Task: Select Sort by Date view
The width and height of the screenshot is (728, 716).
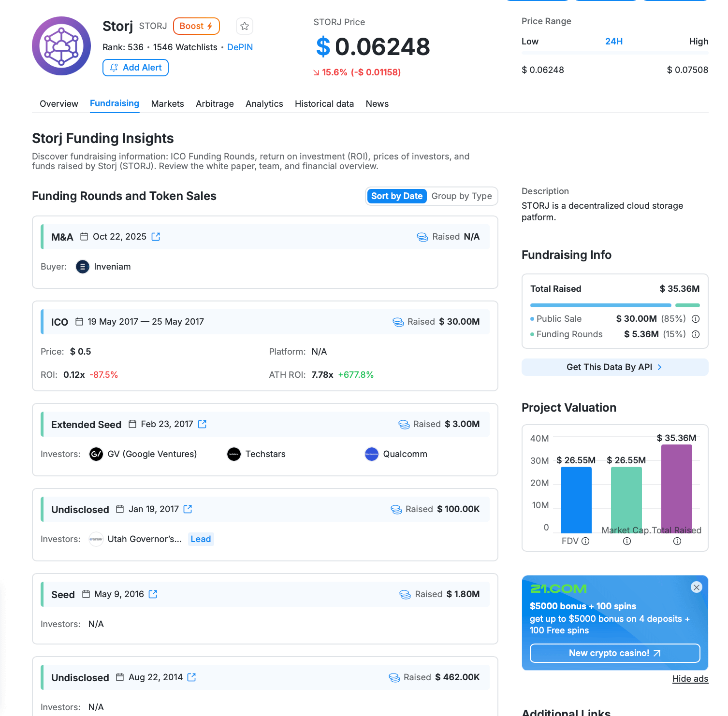Action: 397,196
